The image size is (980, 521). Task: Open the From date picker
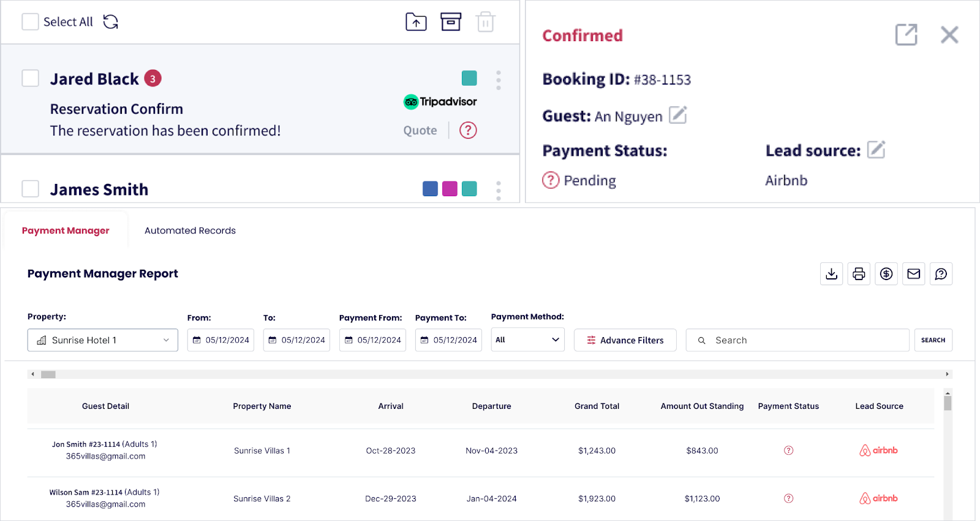click(x=221, y=340)
